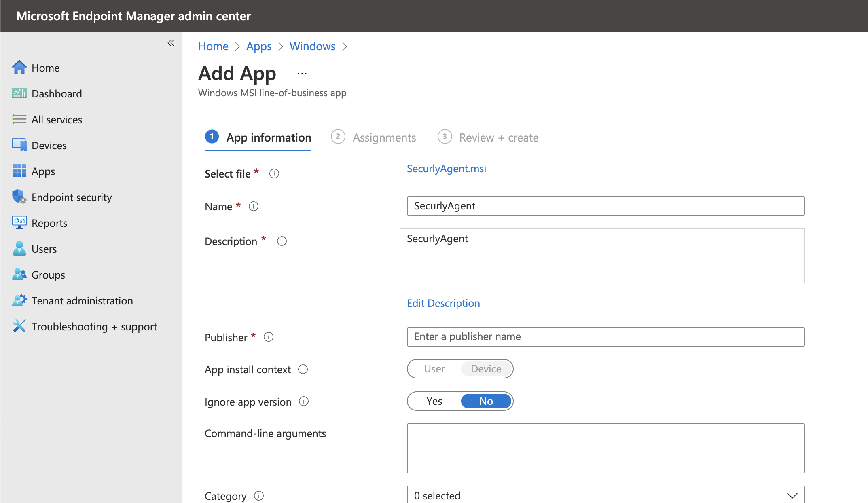Show info tooltip for Name field
This screenshot has width=868, height=503.
coord(254,206)
